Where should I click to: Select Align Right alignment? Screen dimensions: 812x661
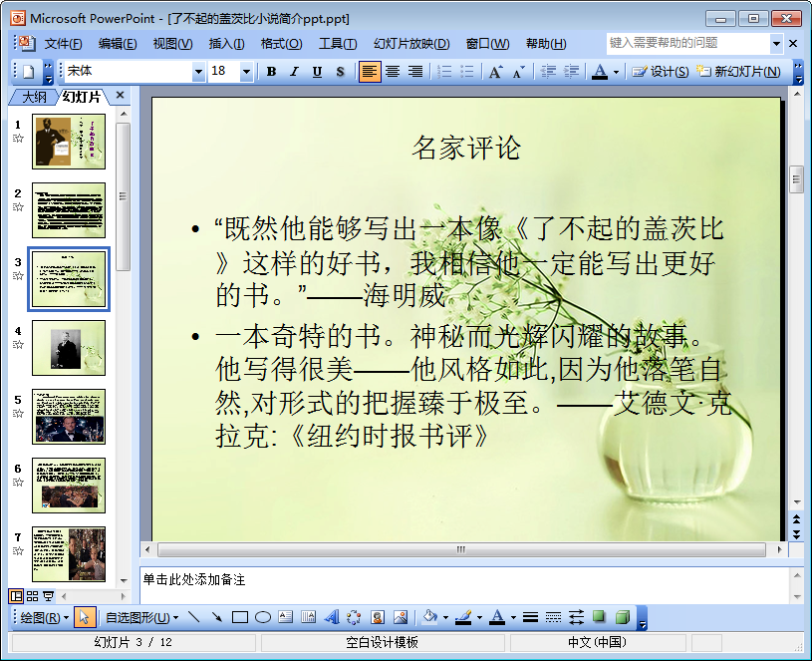click(415, 72)
